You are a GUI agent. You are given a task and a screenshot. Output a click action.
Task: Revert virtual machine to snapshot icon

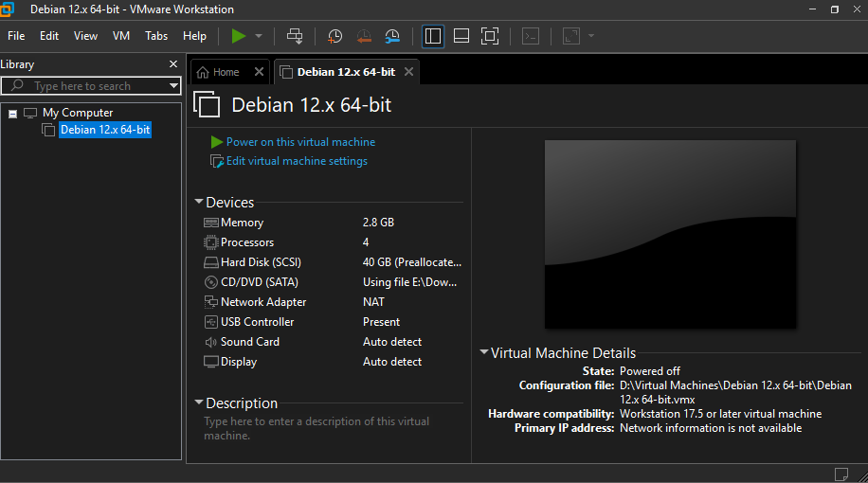pyautogui.click(x=364, y=37)
